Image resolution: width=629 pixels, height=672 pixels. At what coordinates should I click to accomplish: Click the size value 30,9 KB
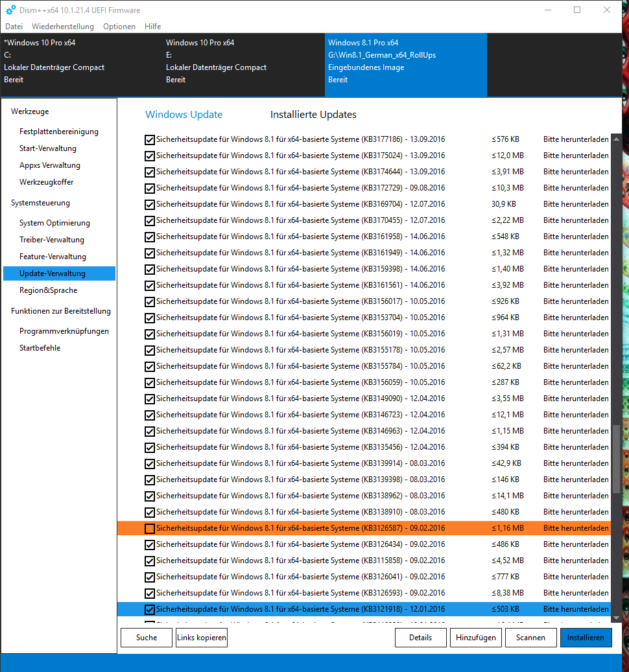(x=504, y=204)
